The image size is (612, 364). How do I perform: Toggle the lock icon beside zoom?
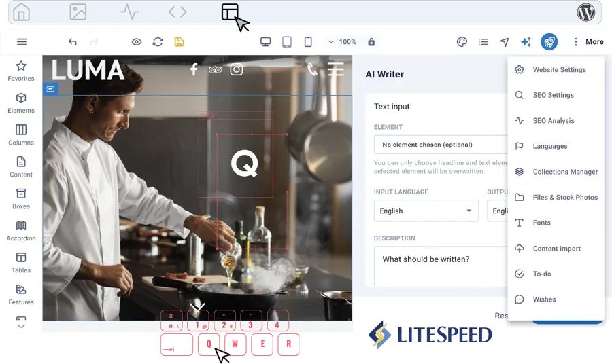tap(371, 42)
